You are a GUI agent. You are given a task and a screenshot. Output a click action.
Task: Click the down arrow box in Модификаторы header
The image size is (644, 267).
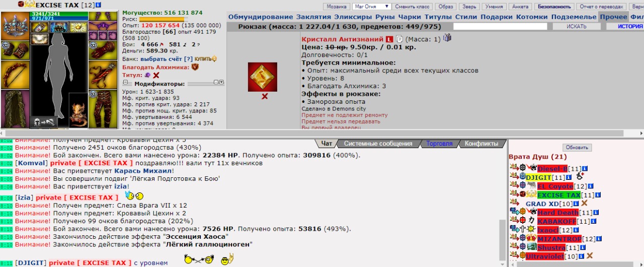coord(221,82)
